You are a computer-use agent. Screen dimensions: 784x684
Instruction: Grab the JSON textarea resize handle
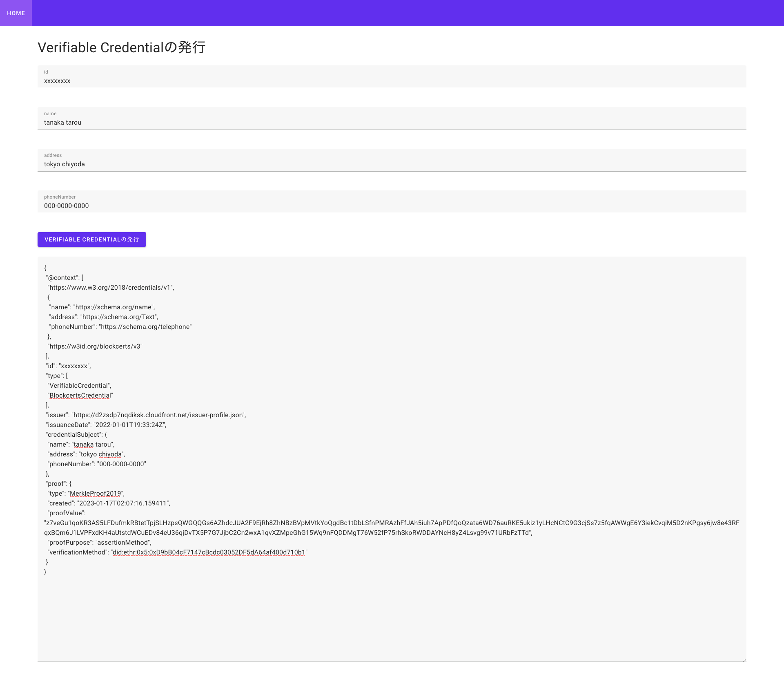click(744, 659)
